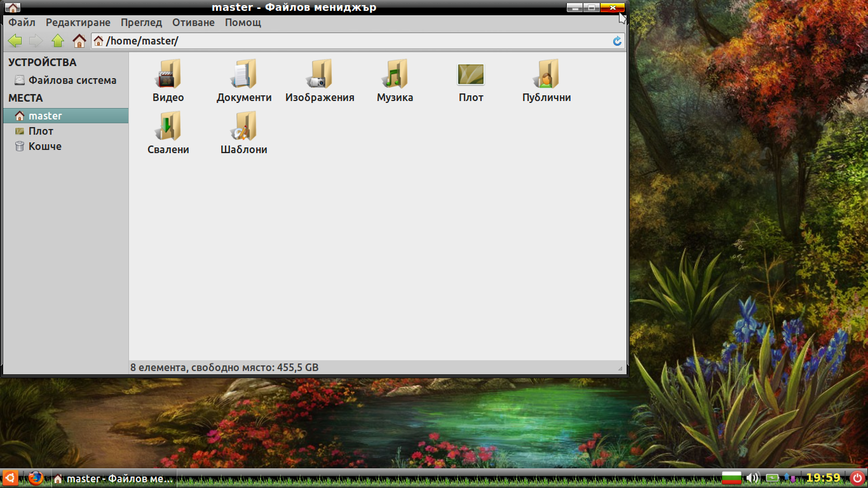Select Плот in the sidebar places

coord(65,131)
